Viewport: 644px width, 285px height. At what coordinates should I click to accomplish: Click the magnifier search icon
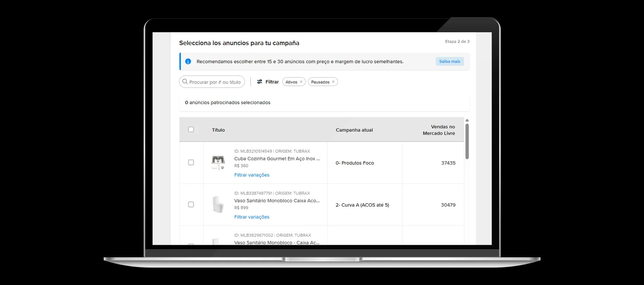[185, 81]
